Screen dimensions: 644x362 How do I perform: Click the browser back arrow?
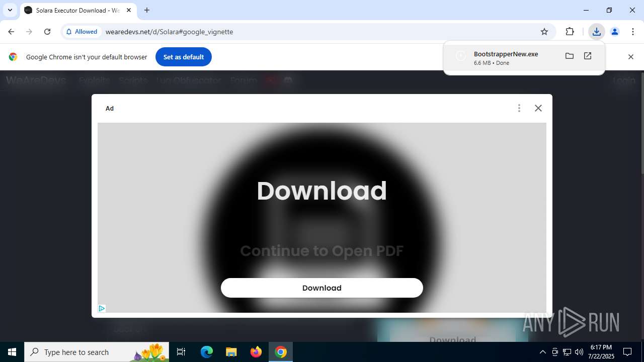click(11, 32)
